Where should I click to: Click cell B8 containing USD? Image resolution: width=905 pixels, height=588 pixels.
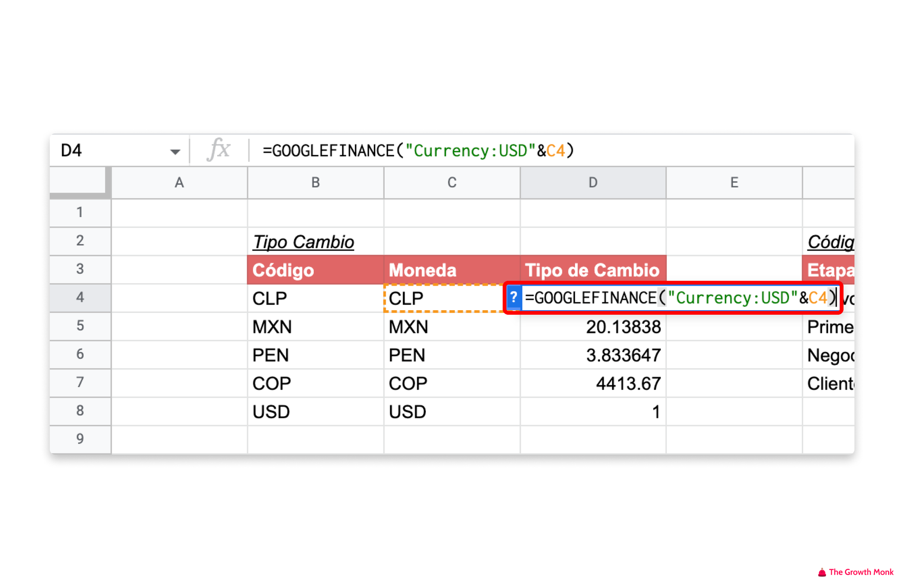coord(315,412)
